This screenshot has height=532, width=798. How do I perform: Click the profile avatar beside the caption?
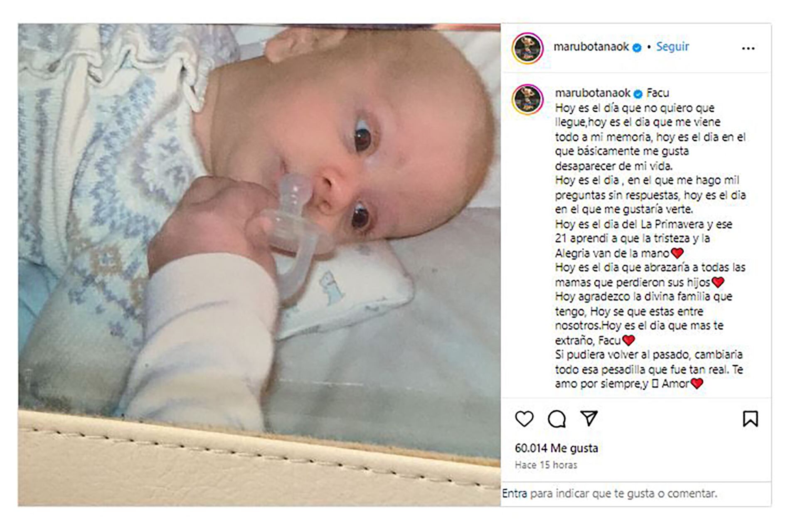click(527, 99)
